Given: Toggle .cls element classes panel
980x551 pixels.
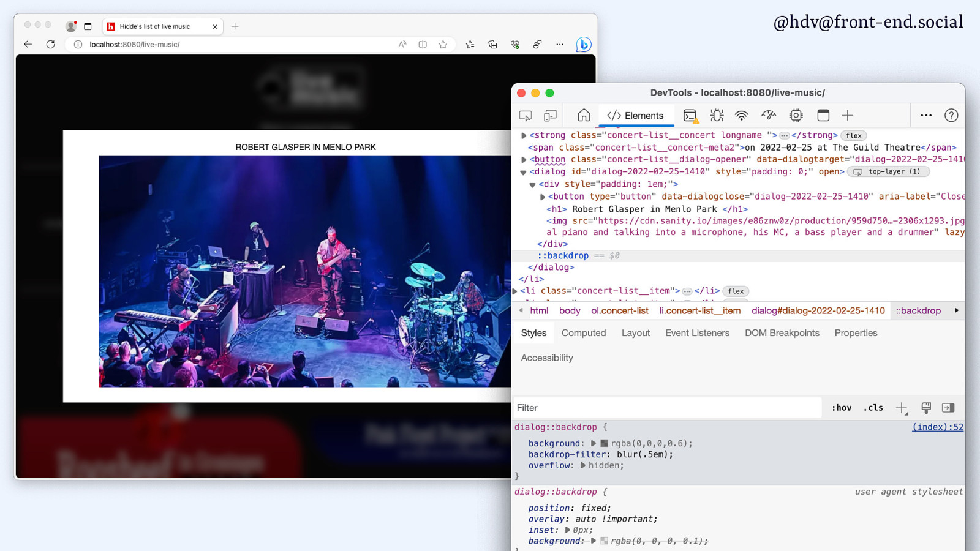Looking at the screenshot, I should click(873, 408).
